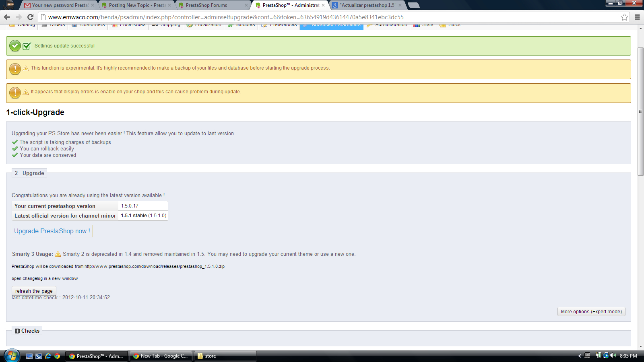The image size is (644, 362).
Task: Click the page vertical scrollbar thumb
Action: [x=640, y=111]
